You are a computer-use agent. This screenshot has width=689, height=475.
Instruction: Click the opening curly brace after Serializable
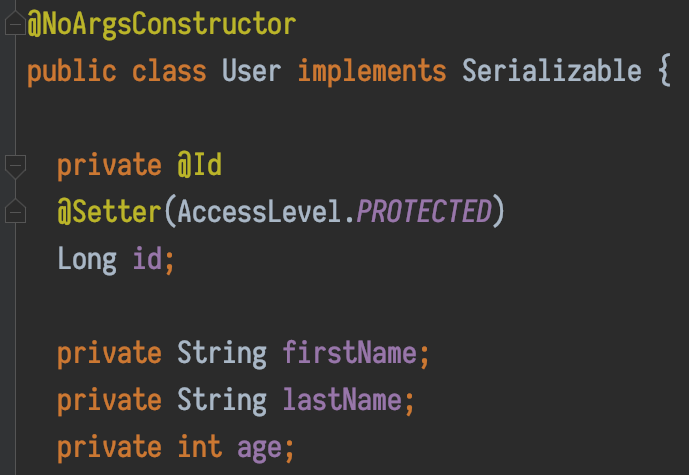[663, 71]
